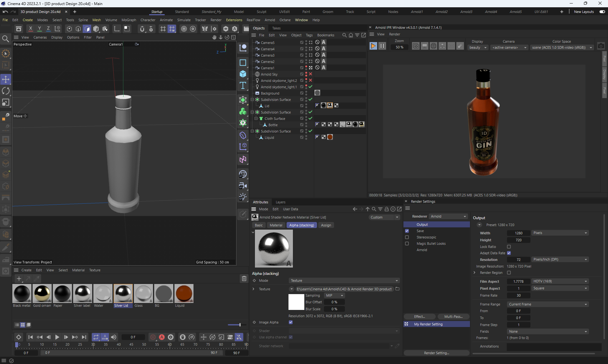The height and width of the screenshot is (364, 608).
Task: Click the Render Setting... button
Action: tap(436, 353)
